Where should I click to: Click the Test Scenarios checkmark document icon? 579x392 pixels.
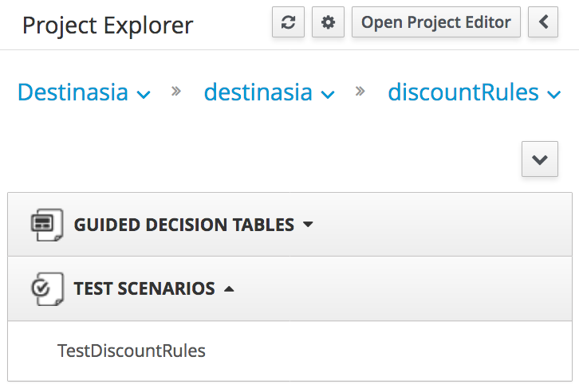[x=47, y=288]
